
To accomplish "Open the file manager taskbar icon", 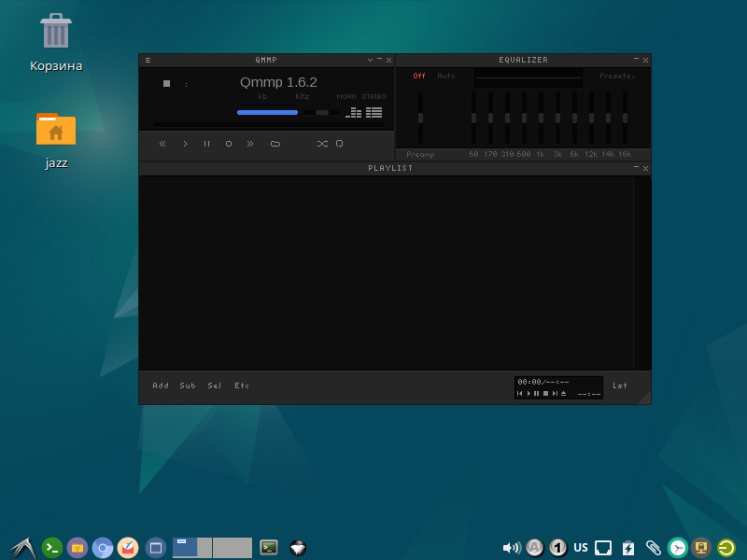I will pyautogui.click(x=78, y=548).
